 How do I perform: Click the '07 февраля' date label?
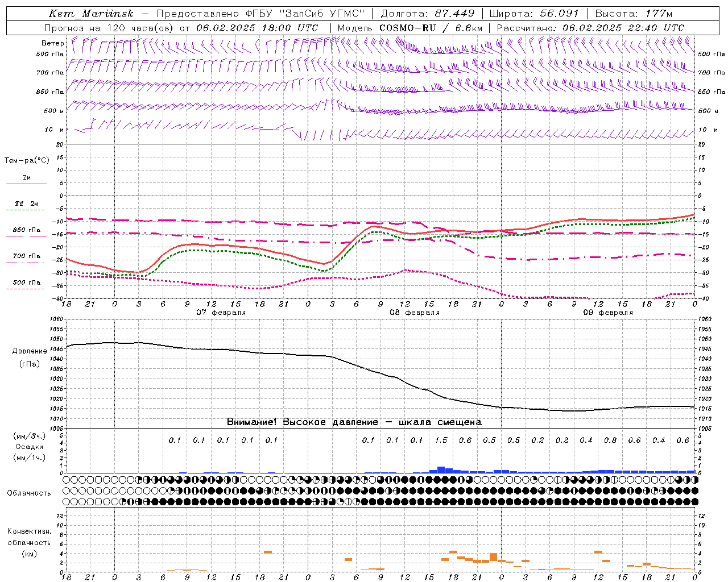click(221, 313)
